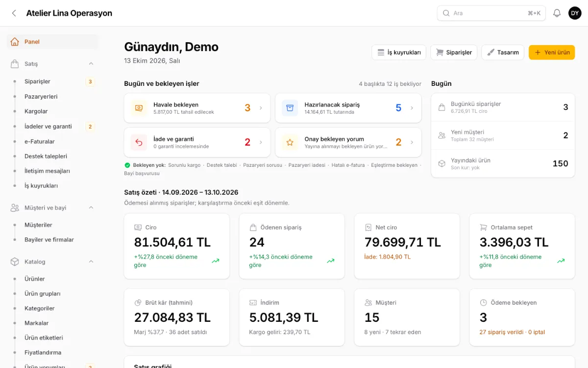Click the Hazırlanacak sipariş archive box icon

click(290, 108)
